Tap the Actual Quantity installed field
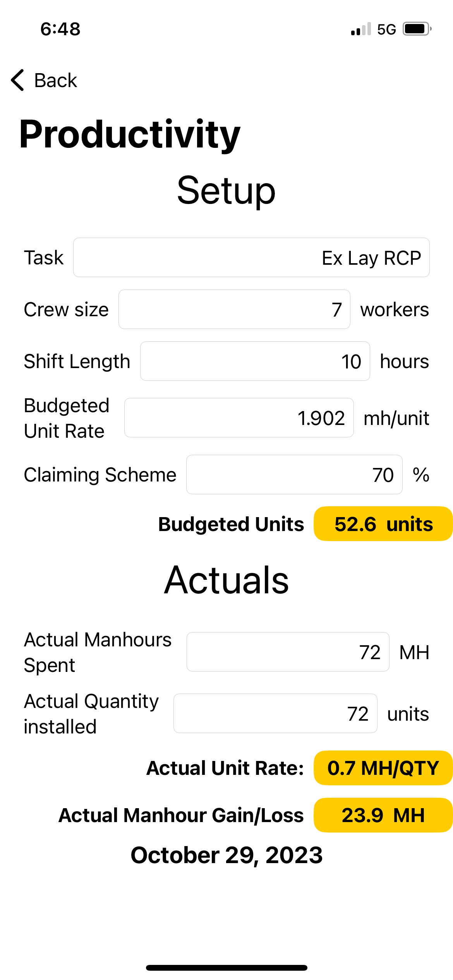 coord(275,713)
